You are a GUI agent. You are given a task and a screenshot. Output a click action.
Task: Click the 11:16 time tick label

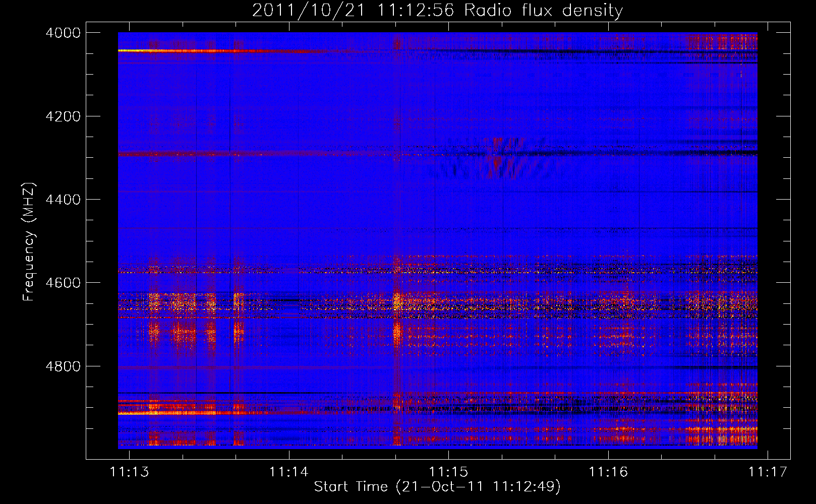pos(608,472)
